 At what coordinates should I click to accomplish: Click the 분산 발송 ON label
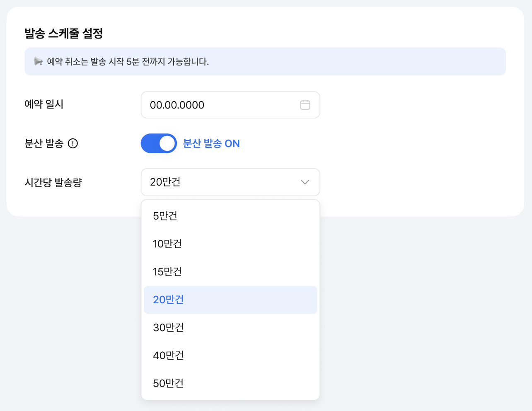[211, 143]
